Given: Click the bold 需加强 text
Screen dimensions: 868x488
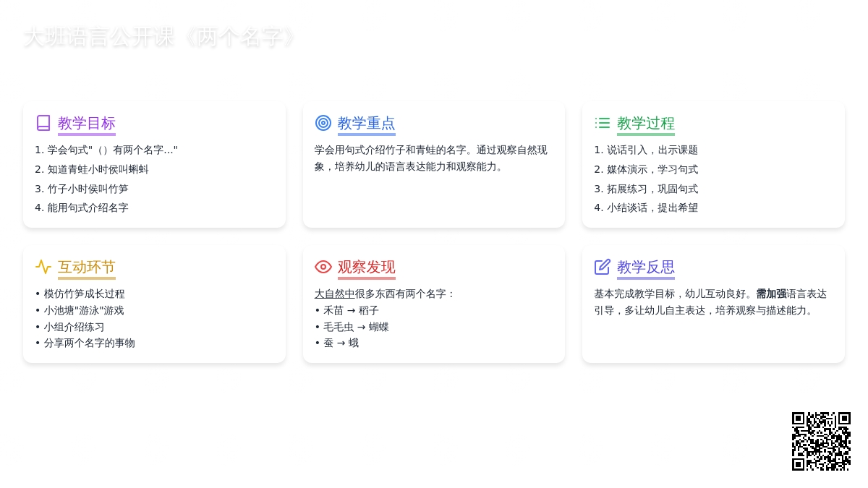Looking at the screenshot, I should coord(771,294).
